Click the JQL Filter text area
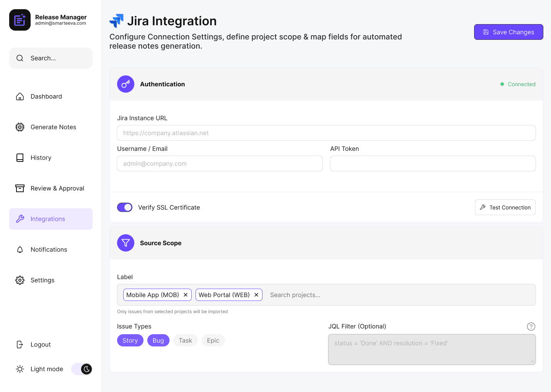This screenshot has height=392, width=551. click(432, 350)
